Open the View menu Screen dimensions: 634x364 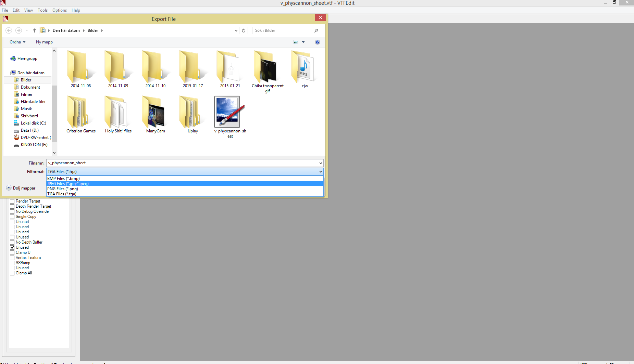pyautogui.click(x=28, y=10)
